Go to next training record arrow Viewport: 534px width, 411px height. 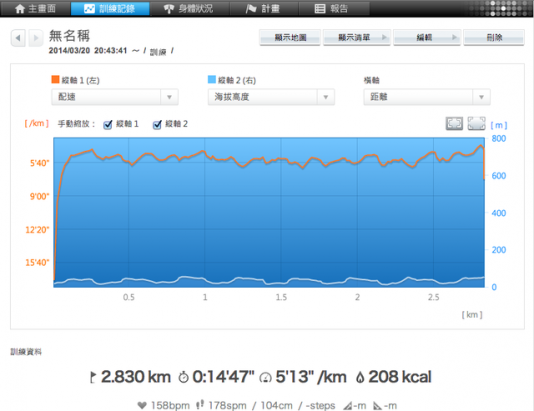coord(36,38)
